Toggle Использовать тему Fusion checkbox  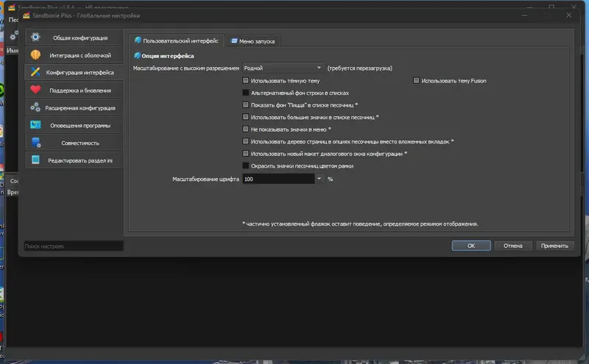416,80
